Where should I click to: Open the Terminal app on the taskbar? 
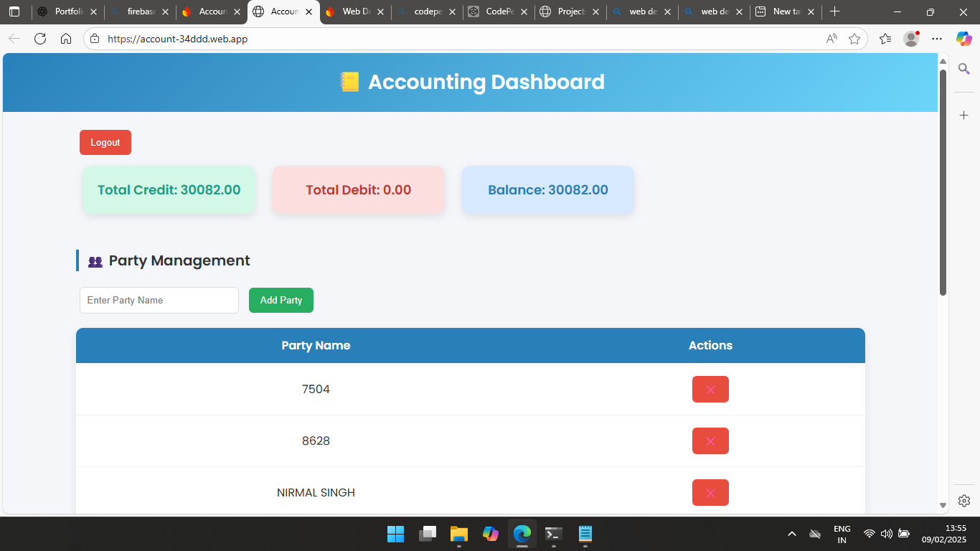(554, 534)
